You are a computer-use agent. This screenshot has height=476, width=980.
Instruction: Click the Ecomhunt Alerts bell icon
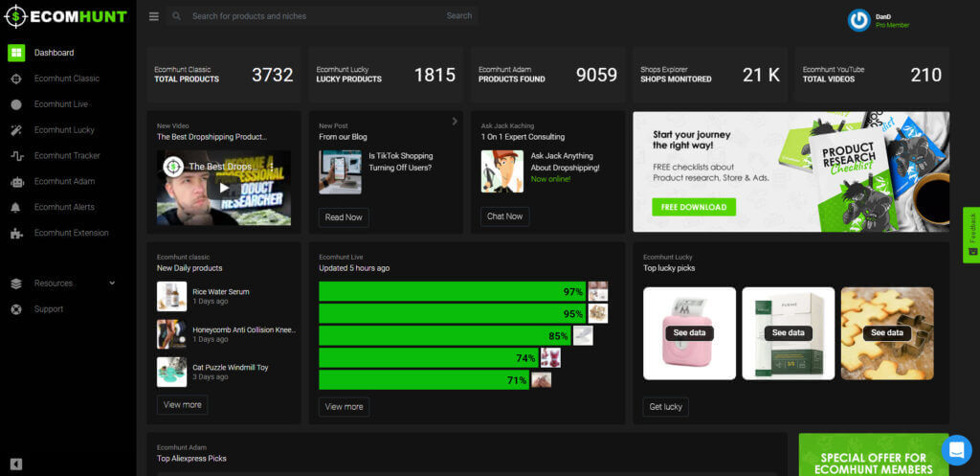[16, 208]
